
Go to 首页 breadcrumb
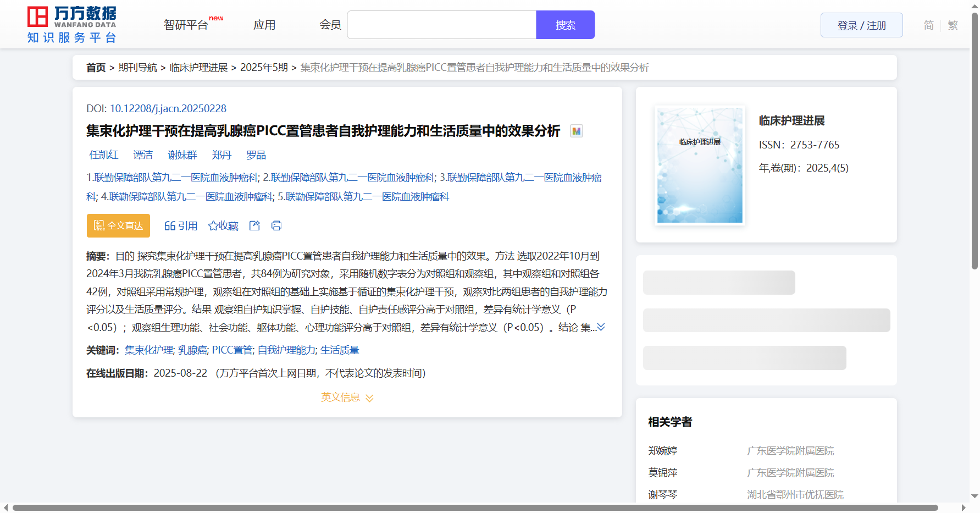[96, 68]
